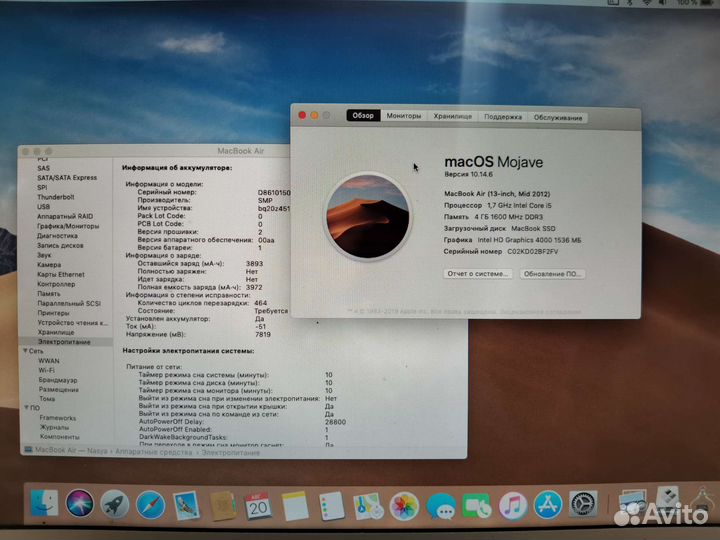Image resolution: width=720 pixels, height=540 pixels.
Task: Select Контроллер in the sidebar
Action: (x=56, y=284)
